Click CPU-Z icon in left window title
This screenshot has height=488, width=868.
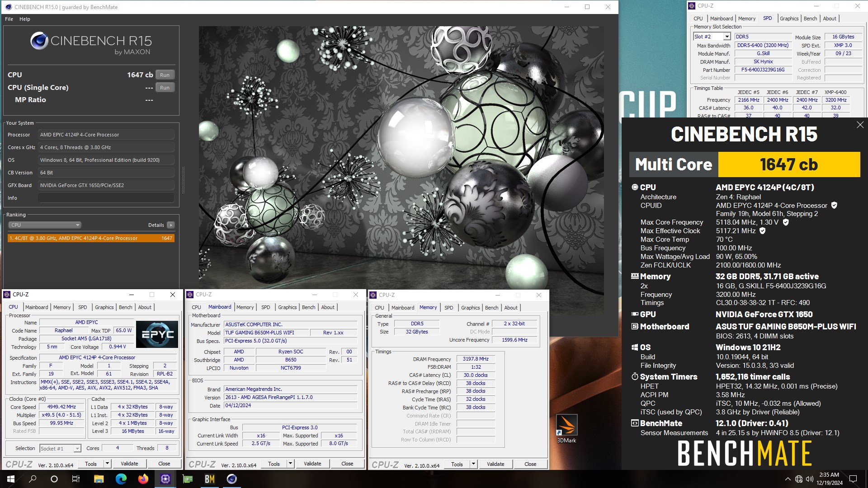[7, 295]
